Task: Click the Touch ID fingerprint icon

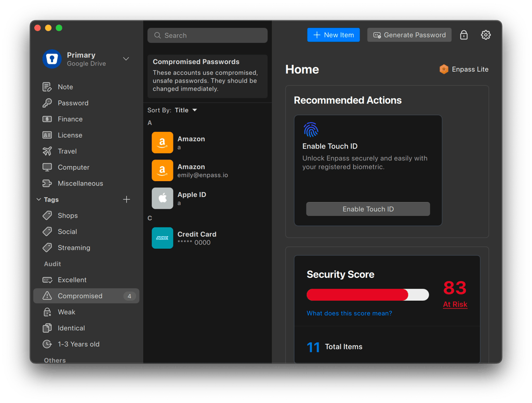Action: pos(311,130)
